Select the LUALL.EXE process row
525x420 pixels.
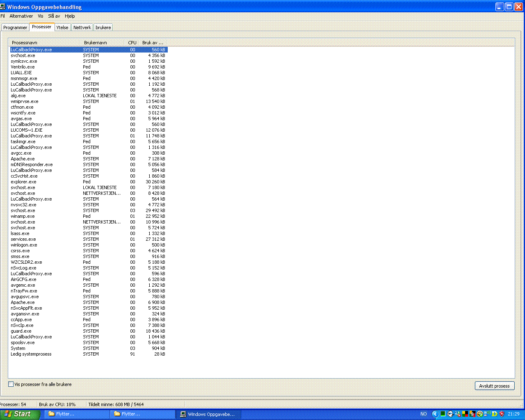point(89,73)
